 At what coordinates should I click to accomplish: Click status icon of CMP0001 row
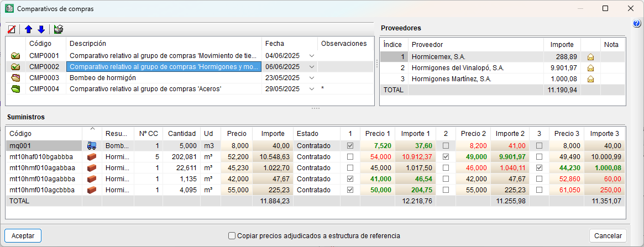point(15,55)
